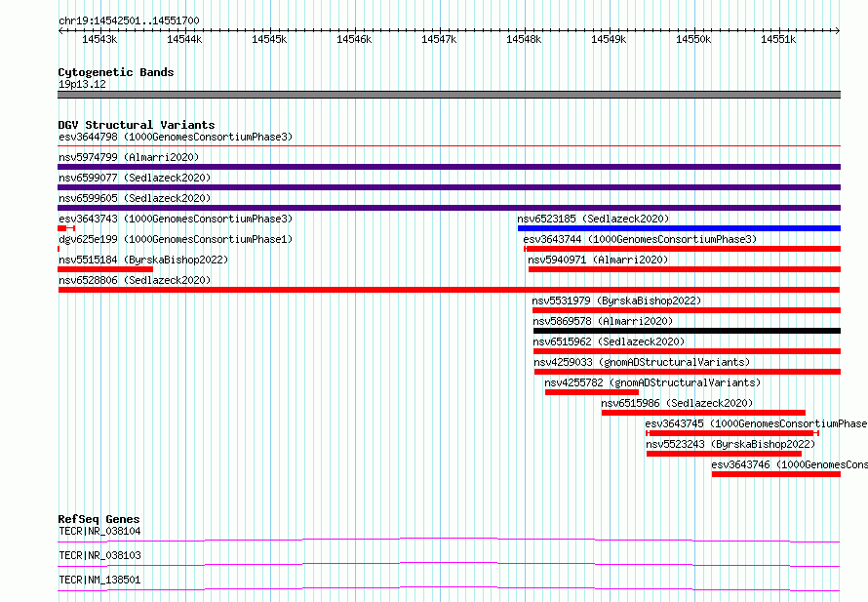
Task: Click the 14543k ruler label
Action: pos(99,39)
